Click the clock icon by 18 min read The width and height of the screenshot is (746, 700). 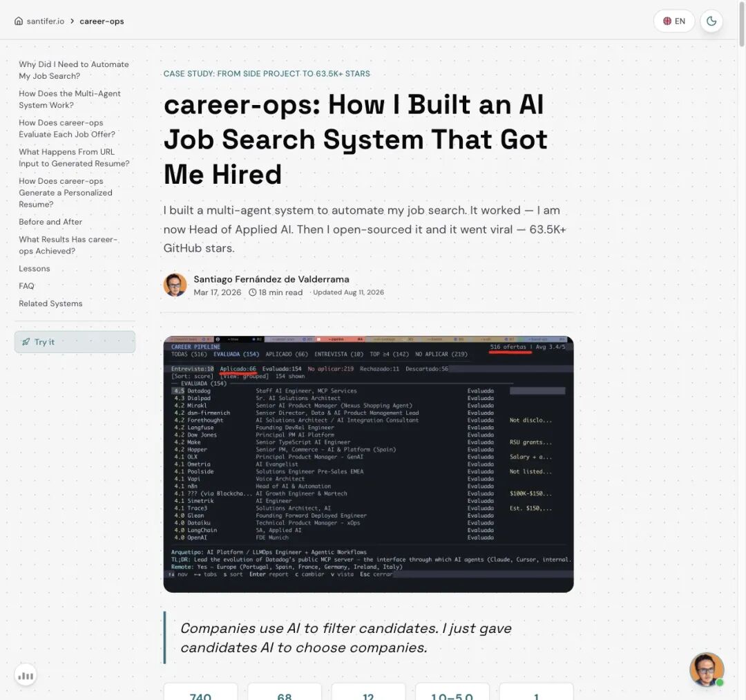coord(253,292)
